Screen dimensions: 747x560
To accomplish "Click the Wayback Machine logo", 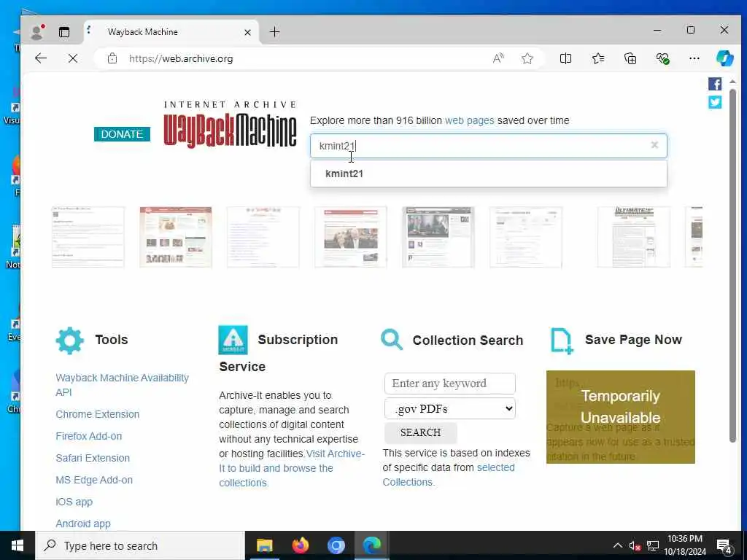I will [x=230, y=125].
